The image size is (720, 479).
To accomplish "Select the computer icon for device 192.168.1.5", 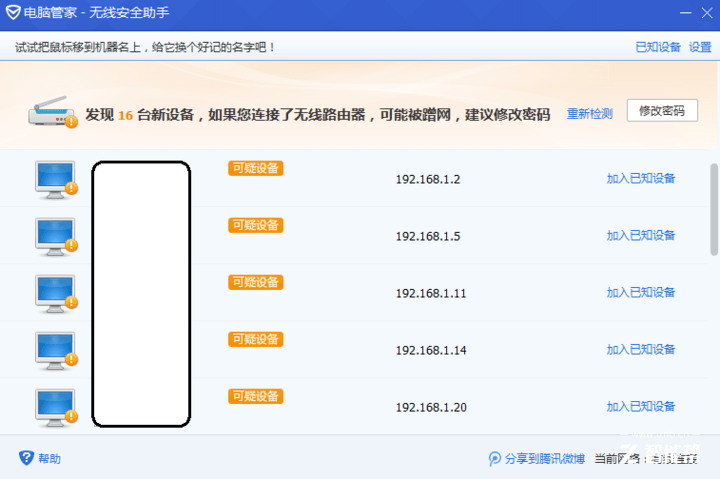I will [x=55, y=235].
